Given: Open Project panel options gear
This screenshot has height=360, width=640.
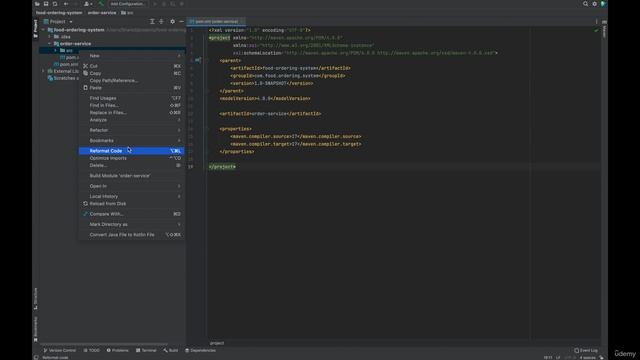Looking at the screenshot, I should (x=172, y=21).
